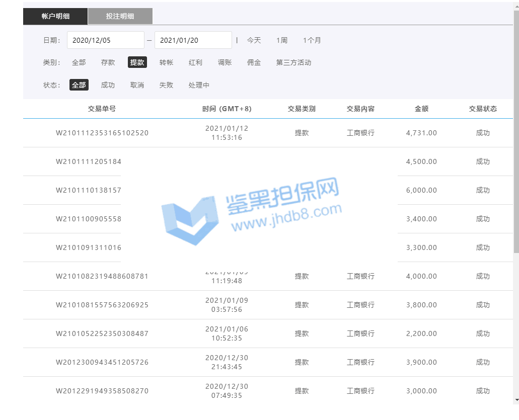This screenshot has height=420, width=519.
Task: Select the 提款 category filter
Action: 137,62
